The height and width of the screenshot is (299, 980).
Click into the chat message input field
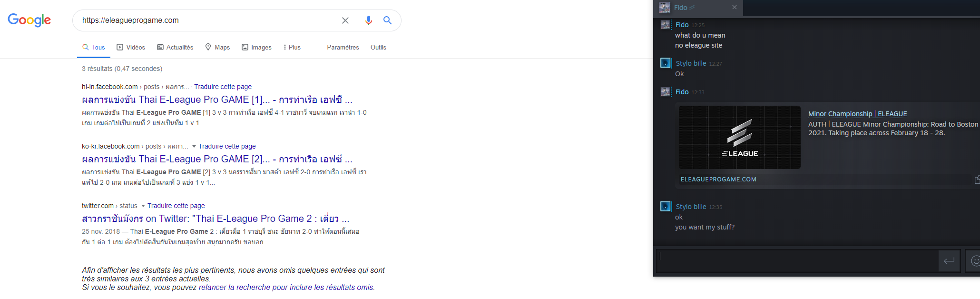pos(797,260)
